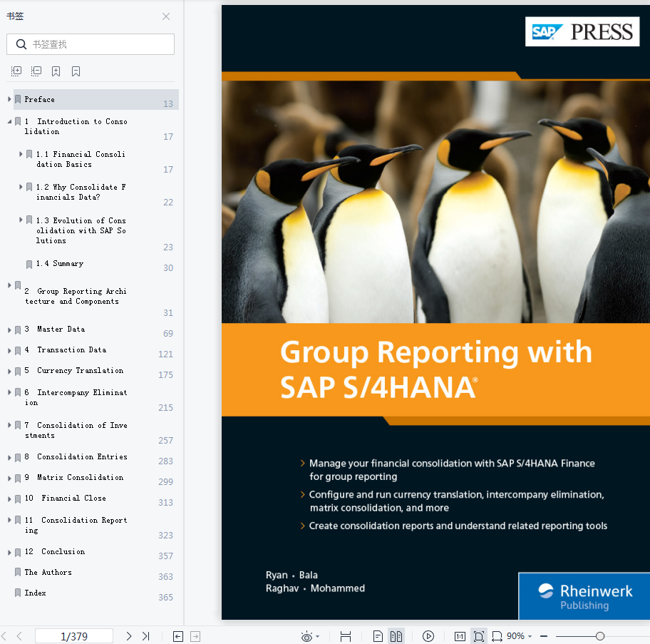Click the page number field 1/379
Viewport: 650px width, 644px height.
tap(74, 636)
